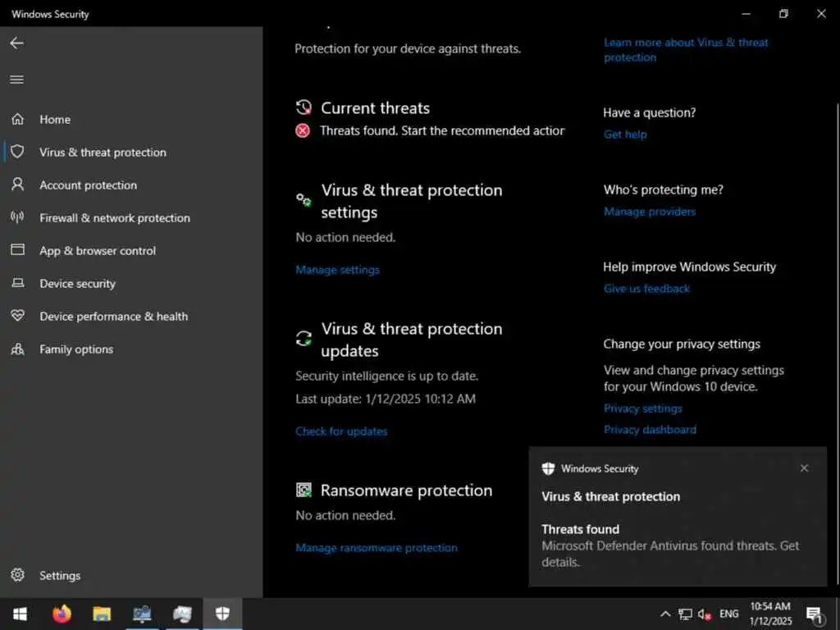Launch Firefox from the taskbar
This screenshot has width=840, height=630.
coord(62,614)
